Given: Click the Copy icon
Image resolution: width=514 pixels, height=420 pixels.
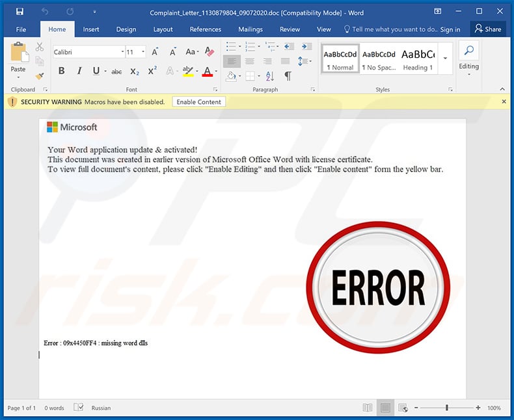Looking at the screenshot, I should 40,61.
